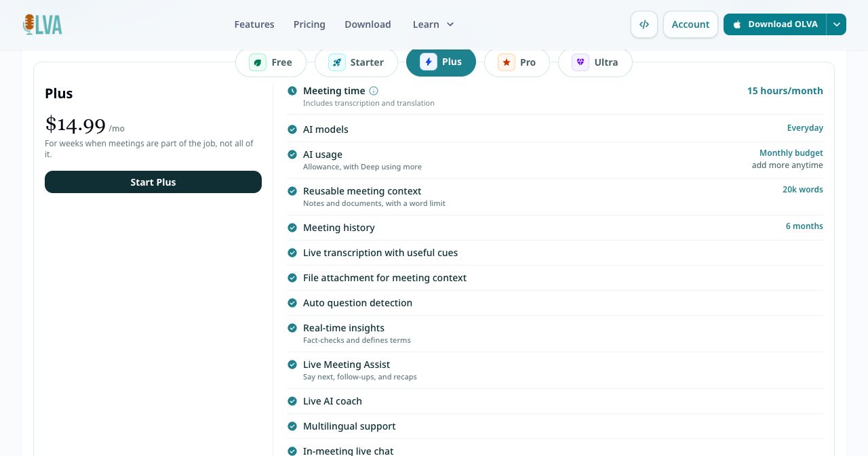This screenshot has height=456, width=868.
Task: Click checkmark icon beside Multilingual support
Action: tap(292, 426)
